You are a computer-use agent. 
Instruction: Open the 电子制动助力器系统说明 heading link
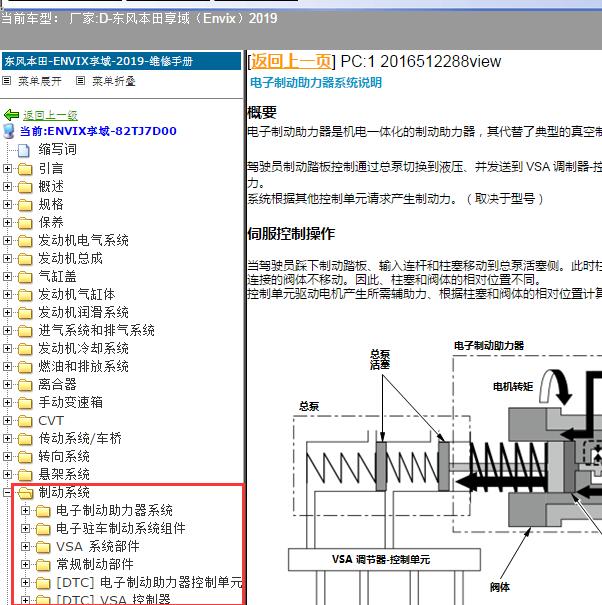pos(316,83)
